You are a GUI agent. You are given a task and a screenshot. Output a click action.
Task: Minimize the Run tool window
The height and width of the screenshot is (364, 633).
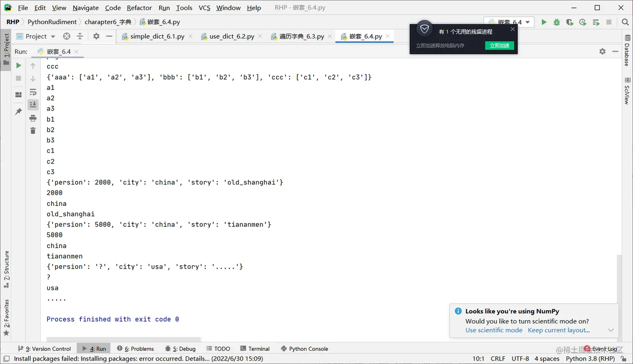(x=615, y=51)
